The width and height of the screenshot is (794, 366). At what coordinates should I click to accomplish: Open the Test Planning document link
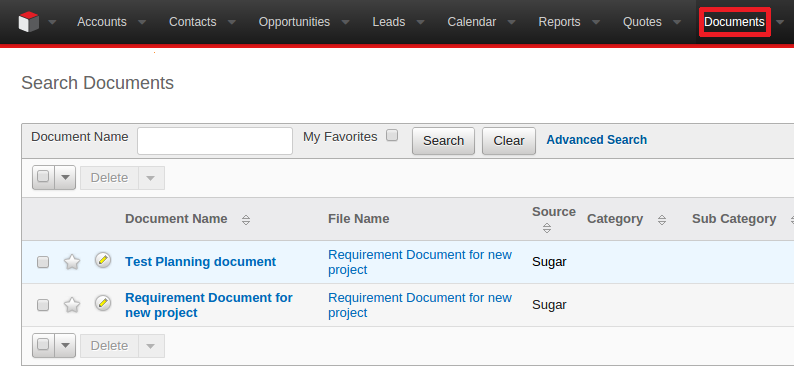[x=201, y=262]
